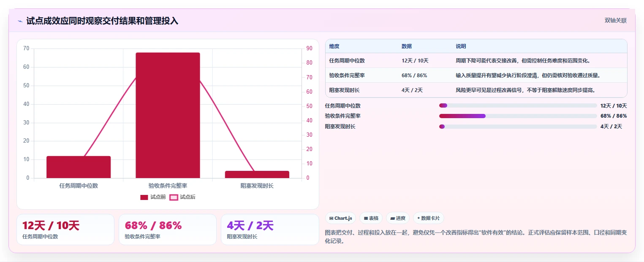Select the 进度 chip
The height and width of the screenshot is (262, 644).
(x=398, y=218)
